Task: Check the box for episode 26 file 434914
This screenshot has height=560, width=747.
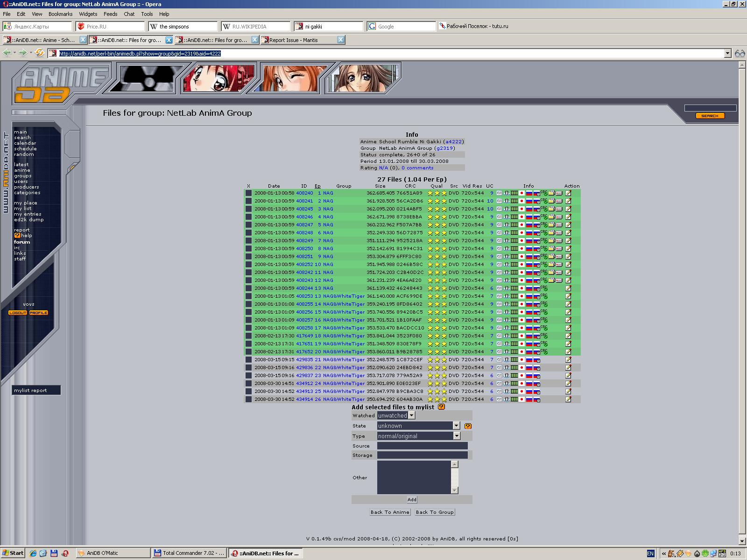Action: 249,399
